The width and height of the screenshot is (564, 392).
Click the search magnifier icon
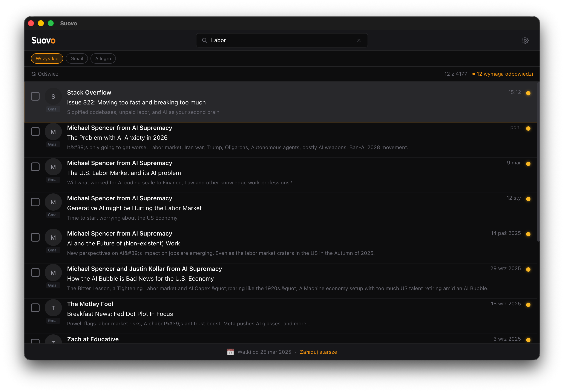click(205, 40)
